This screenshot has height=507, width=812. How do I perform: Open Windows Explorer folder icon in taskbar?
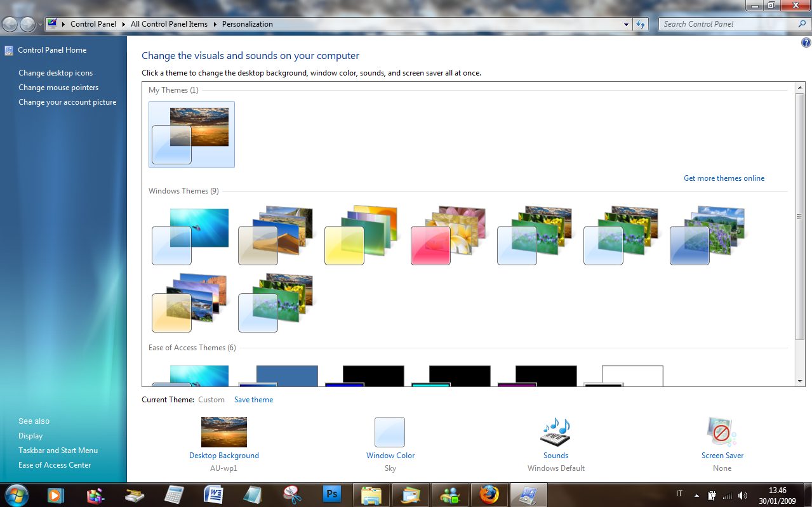pos(371,494)
